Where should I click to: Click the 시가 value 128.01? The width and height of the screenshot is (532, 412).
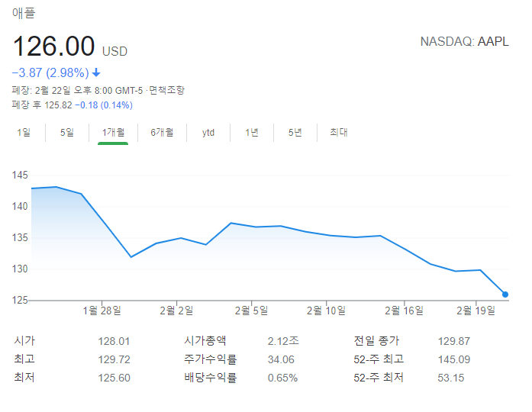click(x=114, y=341)
